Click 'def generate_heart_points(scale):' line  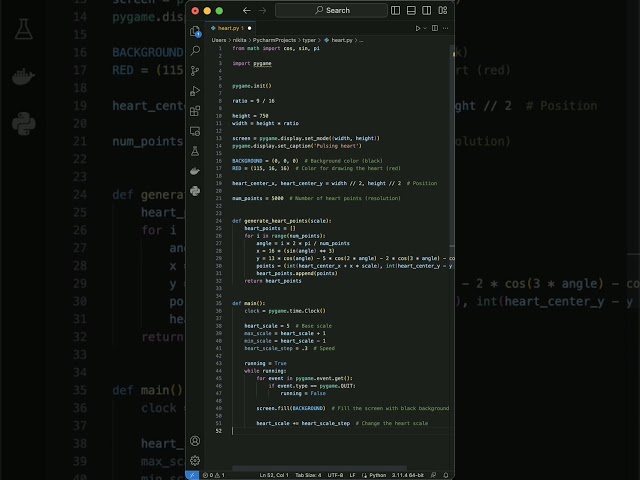pyautogui.click(x=282, y=221)
